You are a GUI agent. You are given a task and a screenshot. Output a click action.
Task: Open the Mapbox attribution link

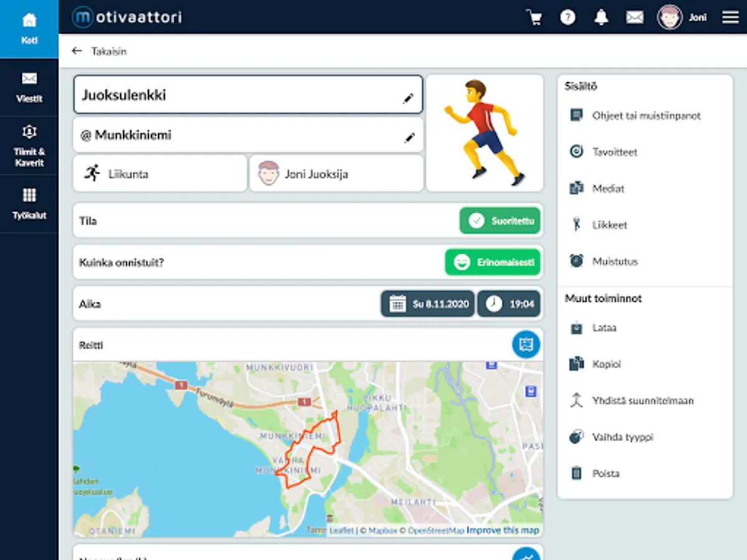[382, 531]
